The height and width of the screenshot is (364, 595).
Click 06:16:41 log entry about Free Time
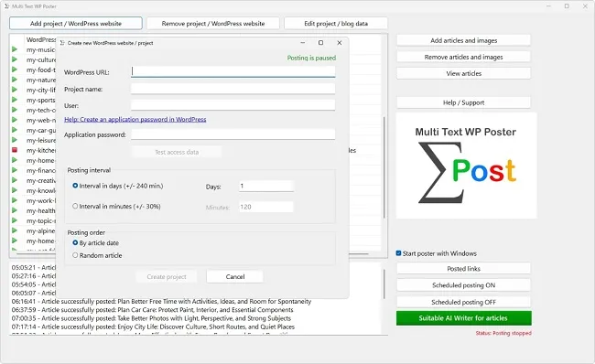pyautogui.click(x=161, y=302)
